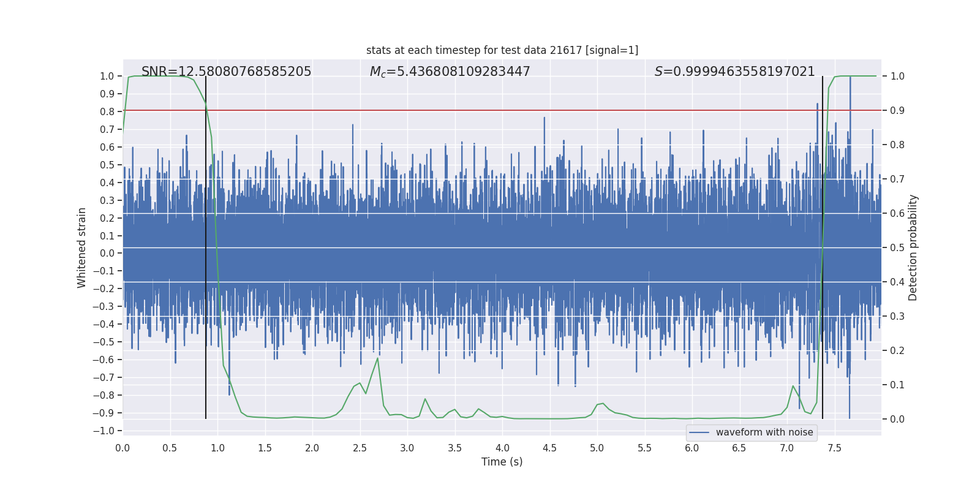This screenshot has width=980, height=490.
Task: Click the red horizontal threshold line
Action: coord(490,110)
